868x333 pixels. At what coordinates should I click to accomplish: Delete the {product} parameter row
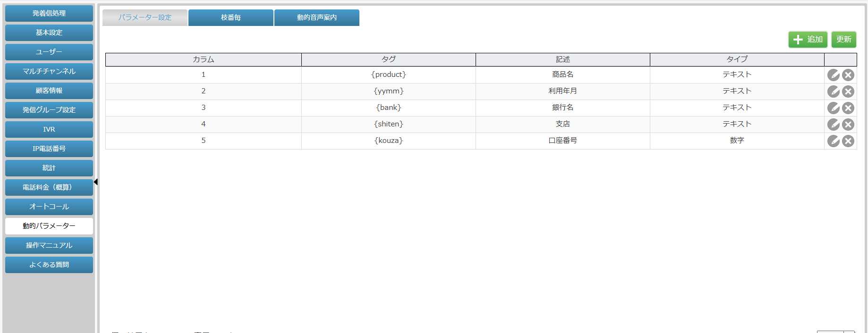click(848, 75)
